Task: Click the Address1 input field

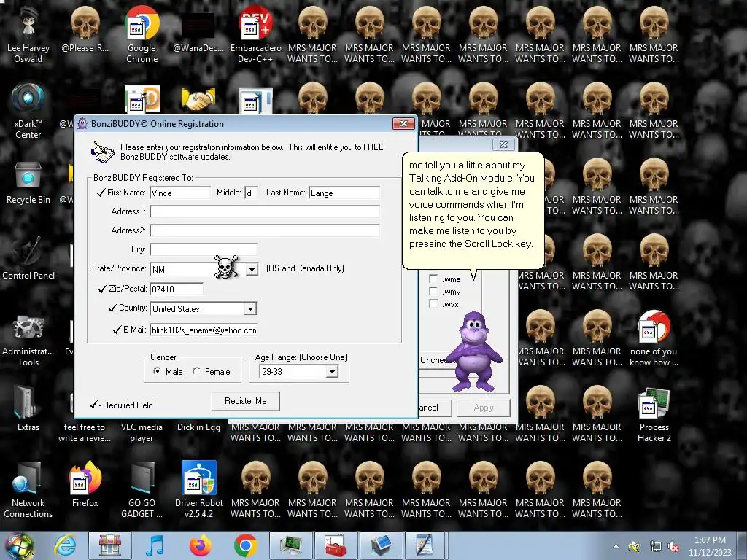Action: coord(265,211)
